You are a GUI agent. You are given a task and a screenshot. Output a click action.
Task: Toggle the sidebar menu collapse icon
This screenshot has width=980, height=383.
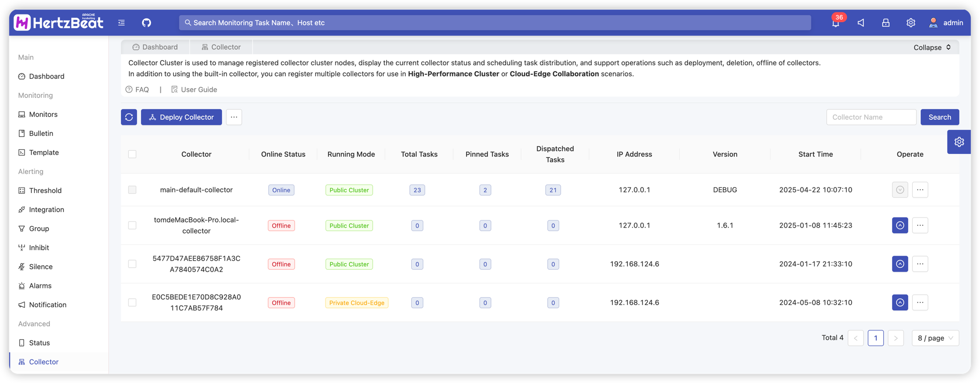coord(121,23)
